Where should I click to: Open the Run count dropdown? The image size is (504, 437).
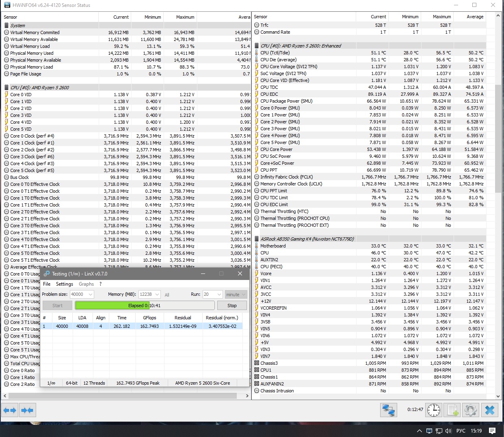[213, 294]
